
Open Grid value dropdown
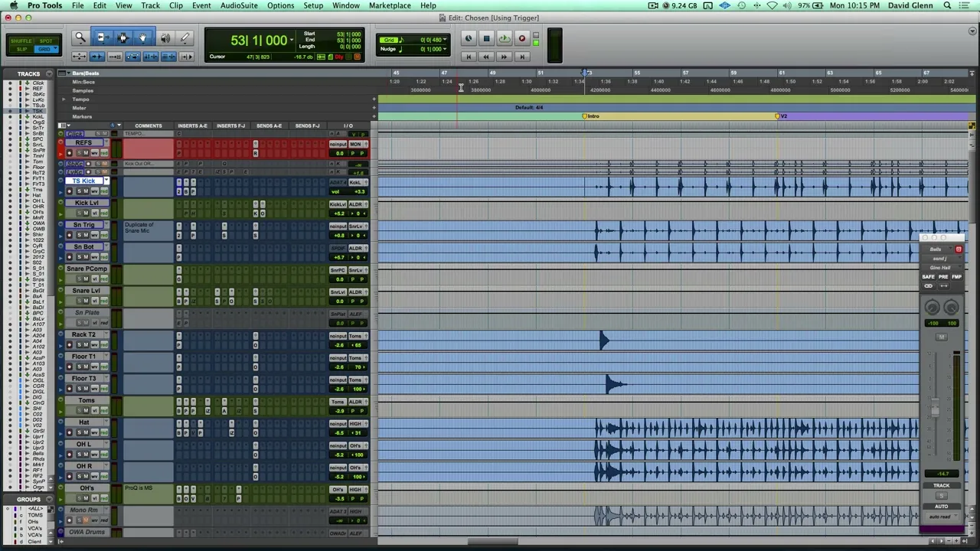pyautogui.click(x=445, y=40)
